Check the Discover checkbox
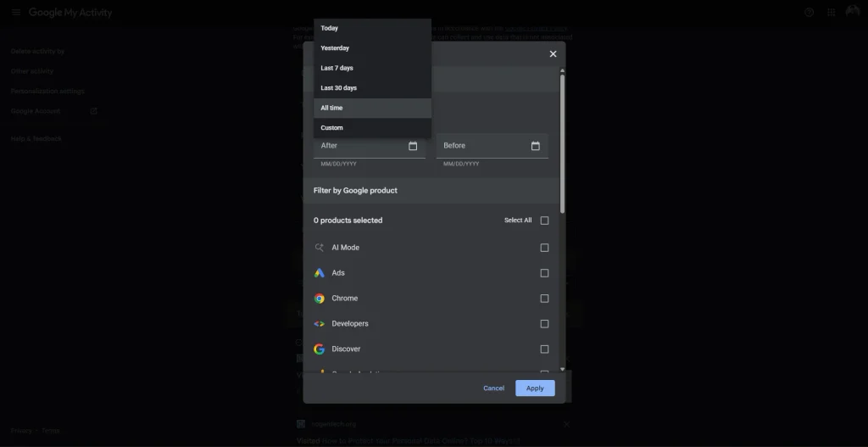This screenshot has width=868, height=447. 545,349
